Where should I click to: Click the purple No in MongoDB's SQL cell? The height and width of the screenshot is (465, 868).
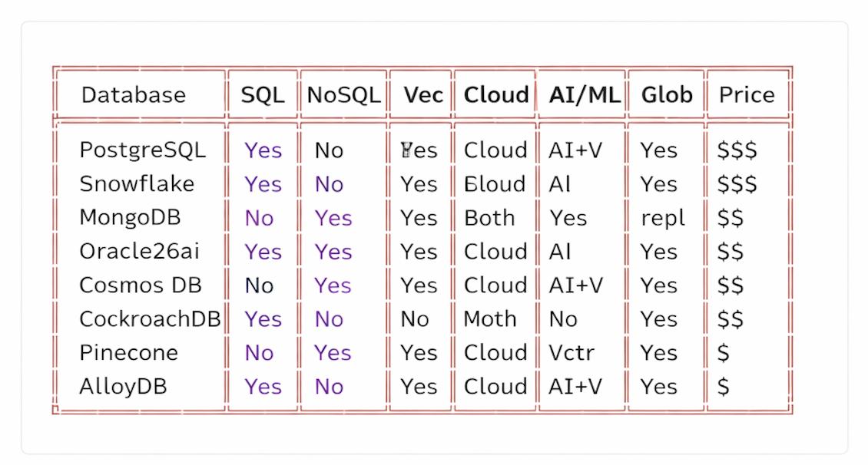coord(259,218)
